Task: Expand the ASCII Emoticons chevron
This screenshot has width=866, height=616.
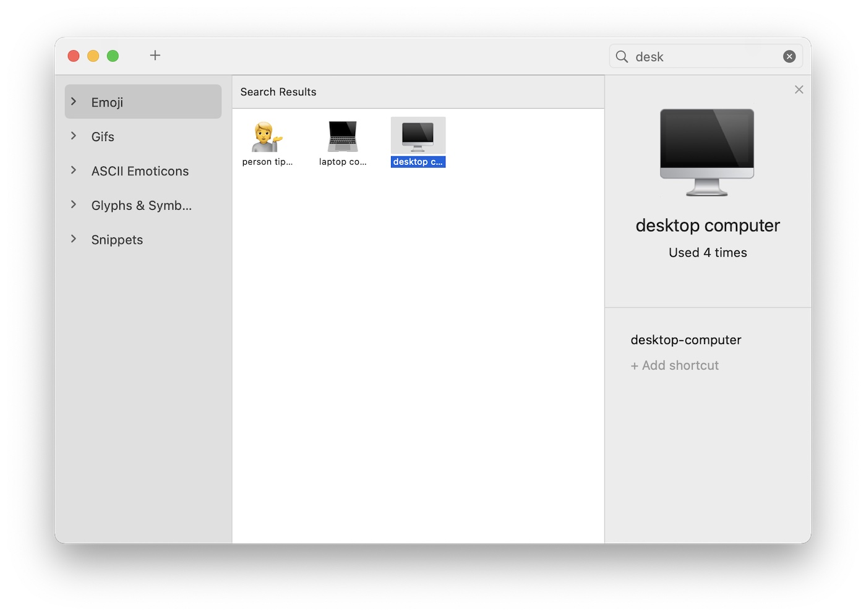Action: 74,170
